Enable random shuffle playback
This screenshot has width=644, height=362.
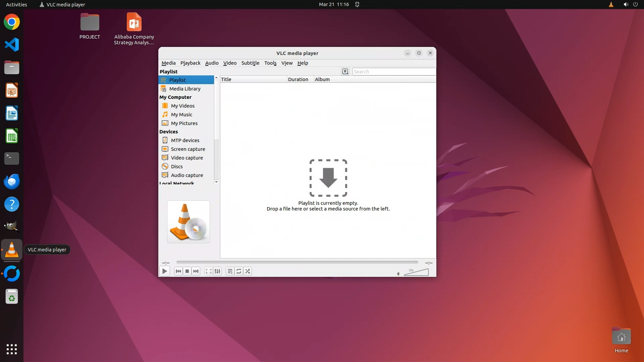point(248,271)
